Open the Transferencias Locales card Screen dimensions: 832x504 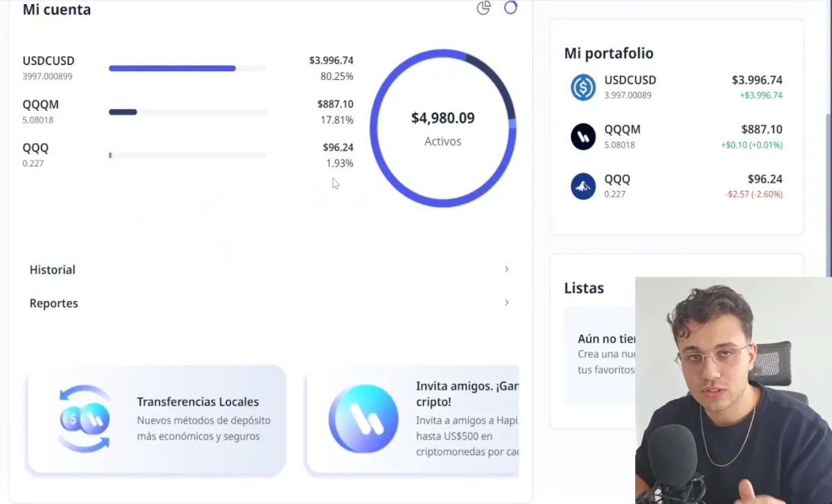(x=156, y=420)
